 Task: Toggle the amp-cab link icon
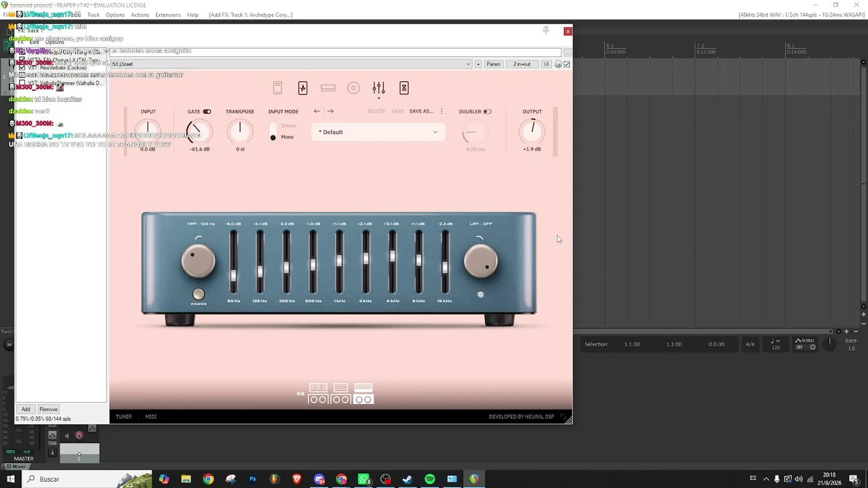[x=300, y=394]
